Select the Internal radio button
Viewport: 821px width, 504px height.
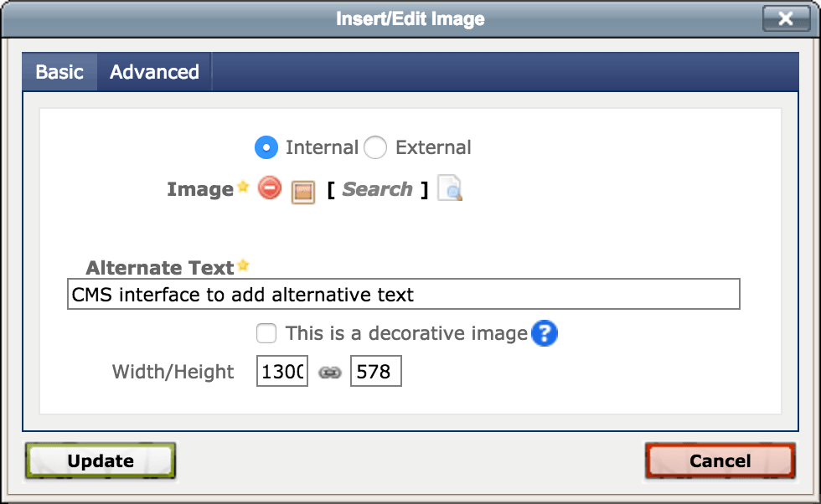tap(266, 147)
